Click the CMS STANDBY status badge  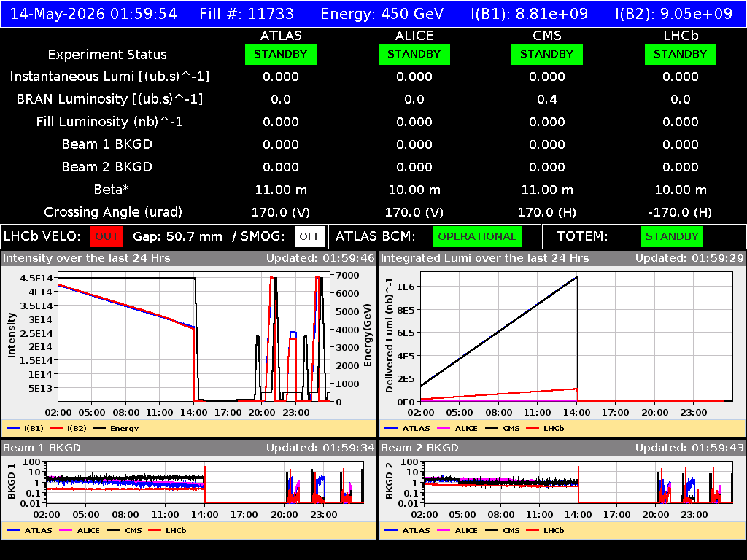point(547,54)
